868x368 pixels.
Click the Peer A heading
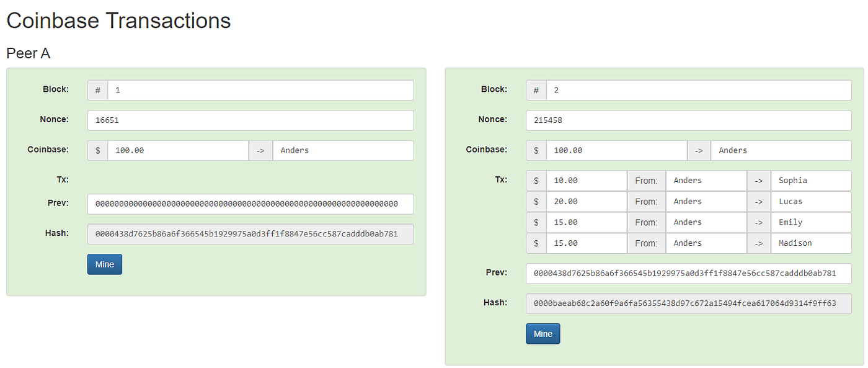[x=29, y=53]
